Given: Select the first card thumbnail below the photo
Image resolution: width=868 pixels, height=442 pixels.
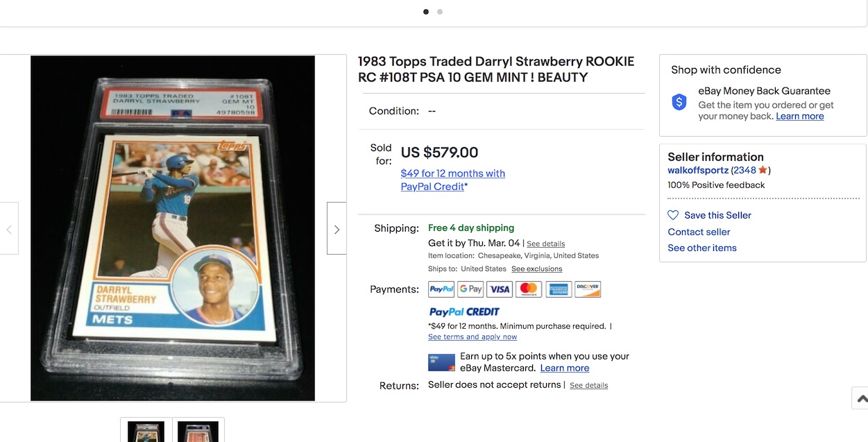Looking at the screenshot, I should click(146, 430).
